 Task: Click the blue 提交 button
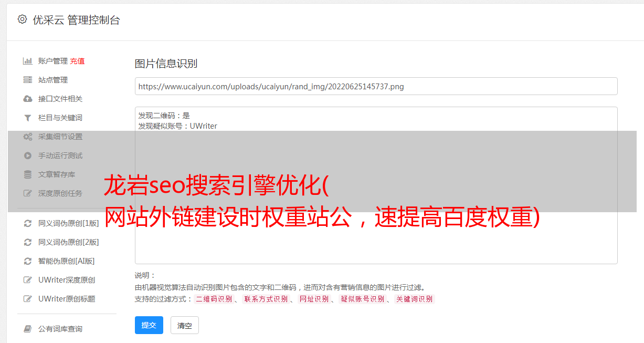point(149,325)
